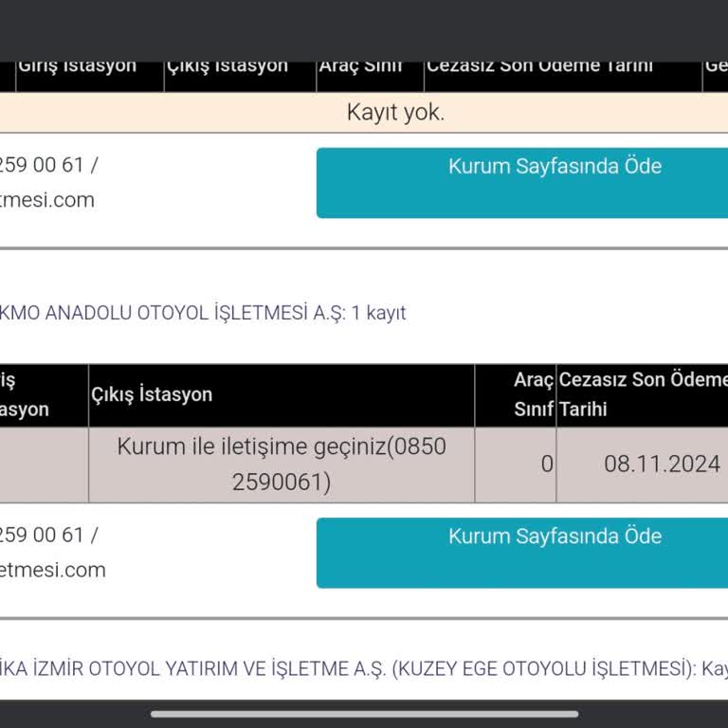Click the top Kurum Sayfasında Öde button
Screen dimensions: 728x728
(x=522, y=183)
